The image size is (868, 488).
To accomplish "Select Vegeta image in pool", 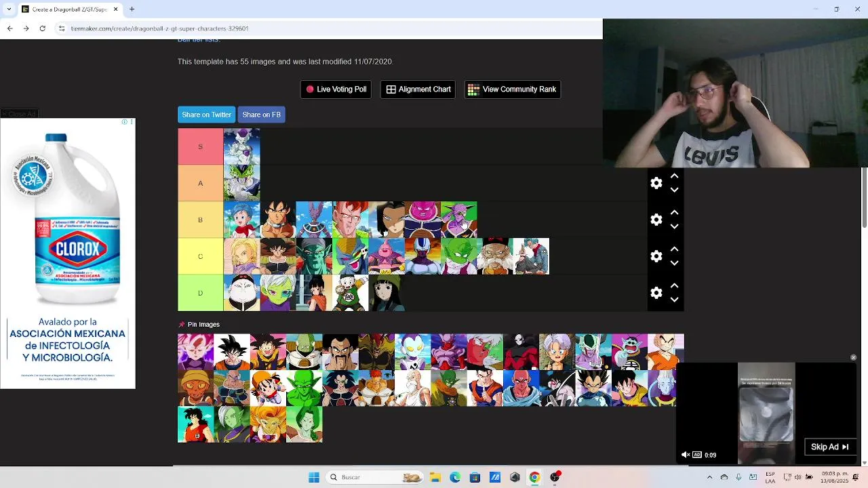I will (593, 388).
